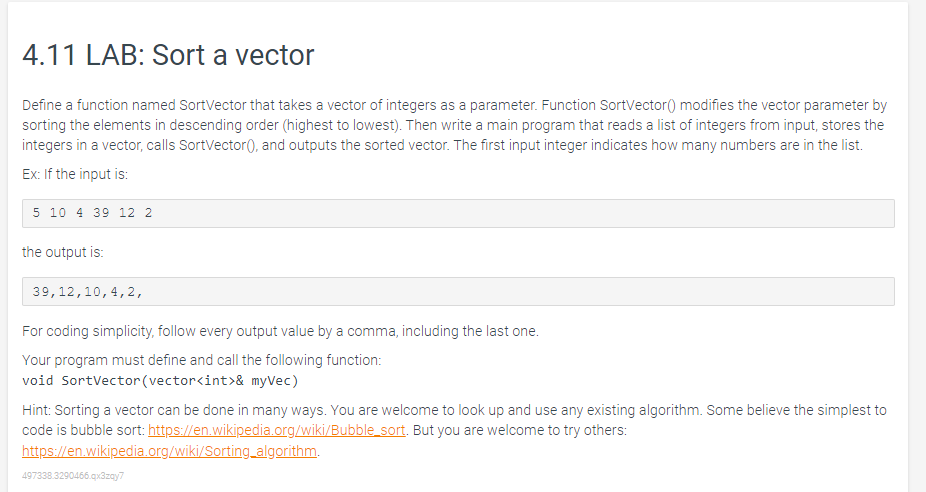Click the example output box '39,12,10,4,2,'
The width and height of the screenshot is (926, 492).
coord(458,292)
